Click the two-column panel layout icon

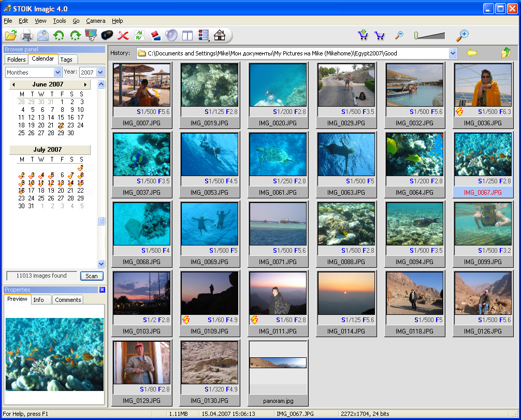(187, 35)
